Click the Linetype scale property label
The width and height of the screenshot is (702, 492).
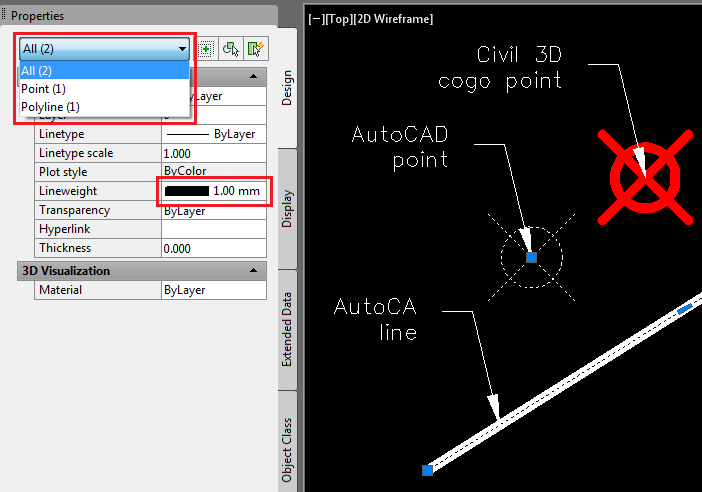[76, 153]
